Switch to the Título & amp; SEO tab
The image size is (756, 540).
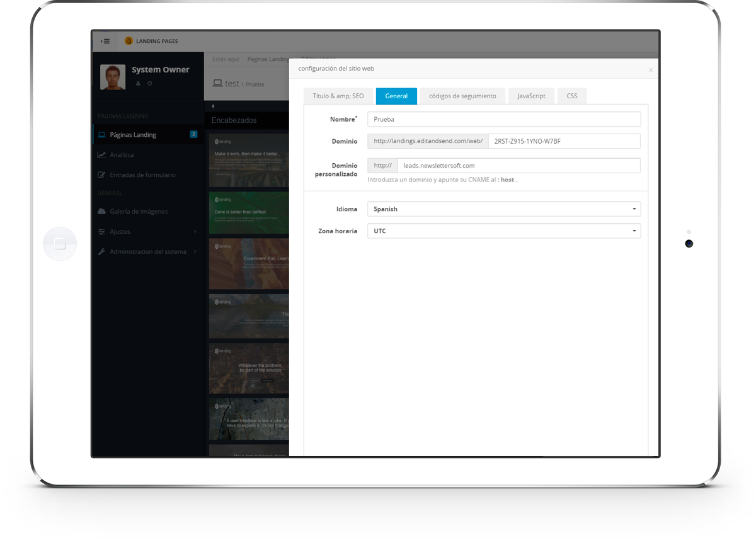click(338, 96)
